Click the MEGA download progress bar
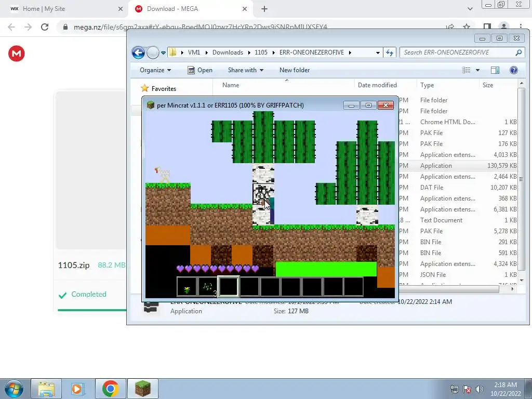Viewport: 532px width, 399px height. pos(92,310)
